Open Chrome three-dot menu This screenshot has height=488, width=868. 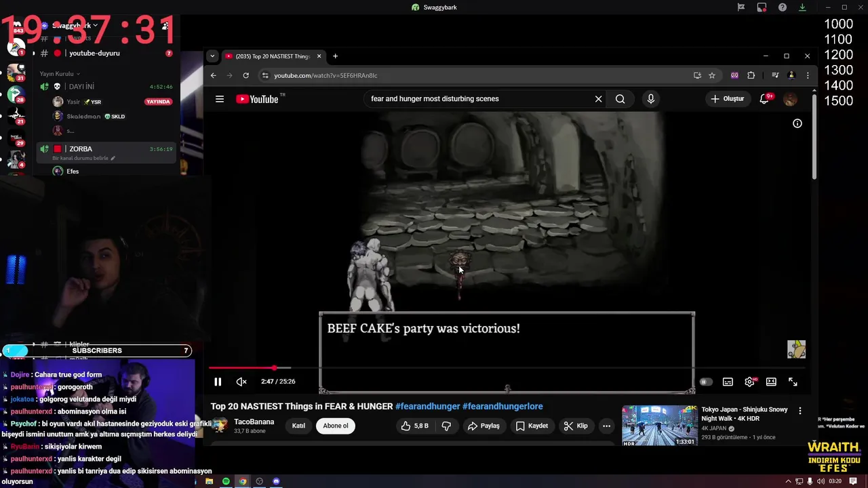tap(807, 75)
